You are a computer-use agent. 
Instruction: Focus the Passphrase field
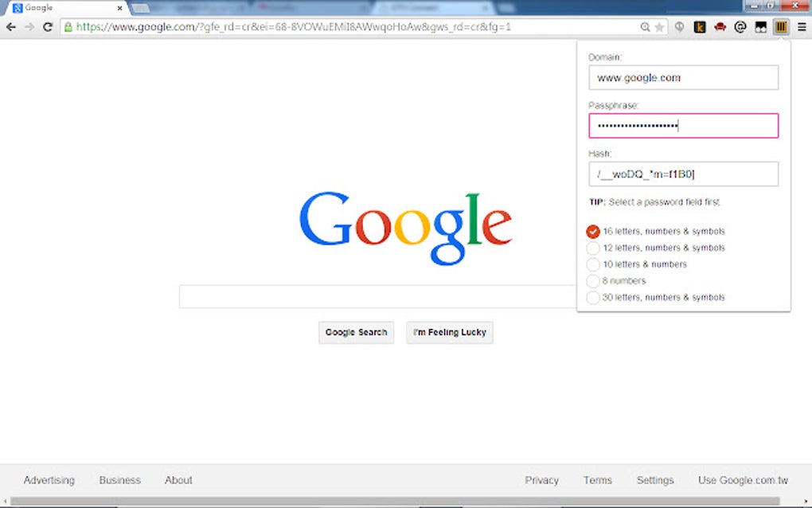click(683, 126)
